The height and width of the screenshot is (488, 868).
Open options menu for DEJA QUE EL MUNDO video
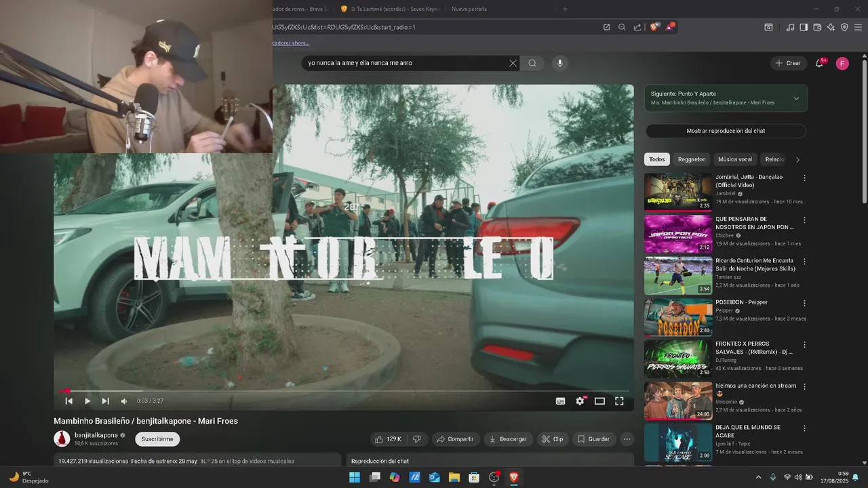coord(804,428)
